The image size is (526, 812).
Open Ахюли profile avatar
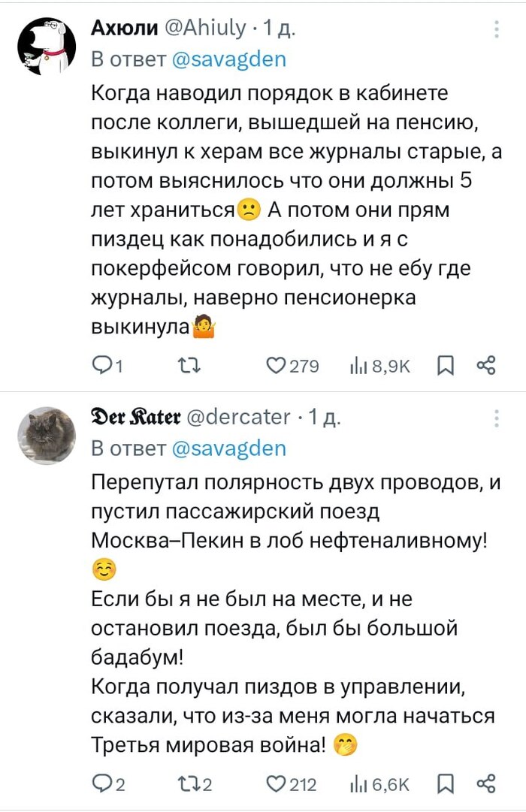[x=47, y=47]
